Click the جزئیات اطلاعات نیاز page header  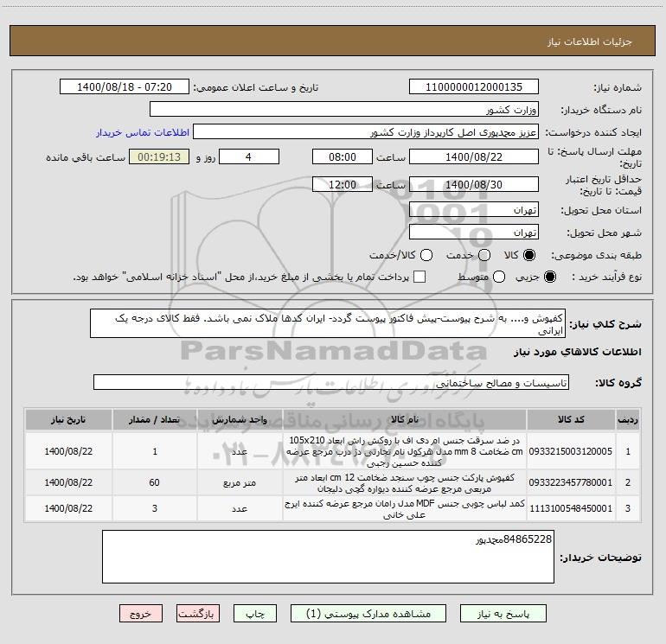pyautogui.click(x=589, y=41)
